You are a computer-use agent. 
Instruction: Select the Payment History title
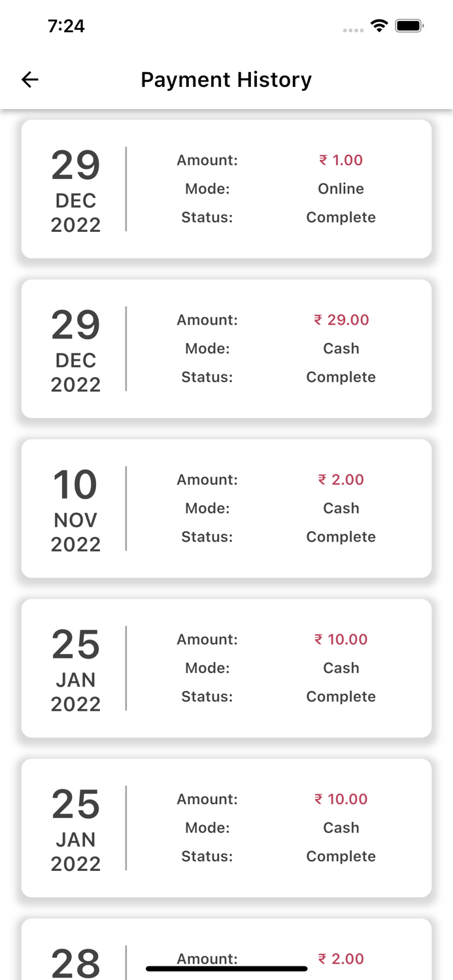pos(226,80)
